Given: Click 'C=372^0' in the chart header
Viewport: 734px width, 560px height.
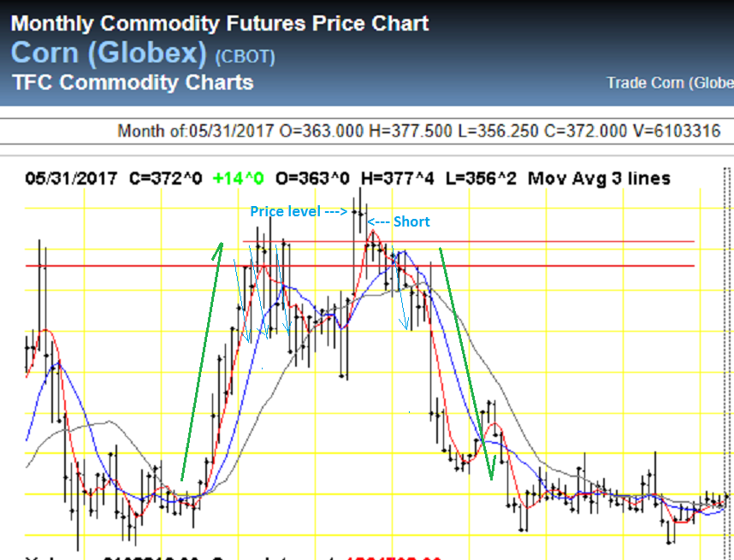Looking at the screenshot, I should 166,178.
